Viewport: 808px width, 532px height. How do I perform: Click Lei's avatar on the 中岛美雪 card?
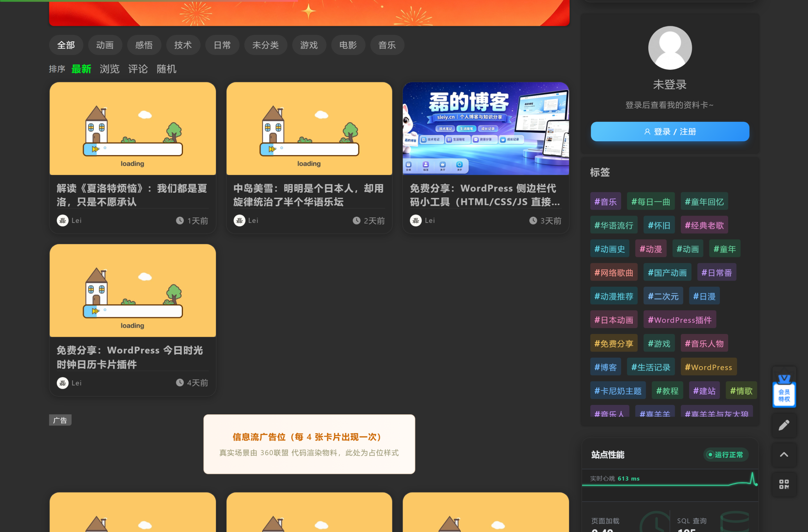[x=239, y=220]
